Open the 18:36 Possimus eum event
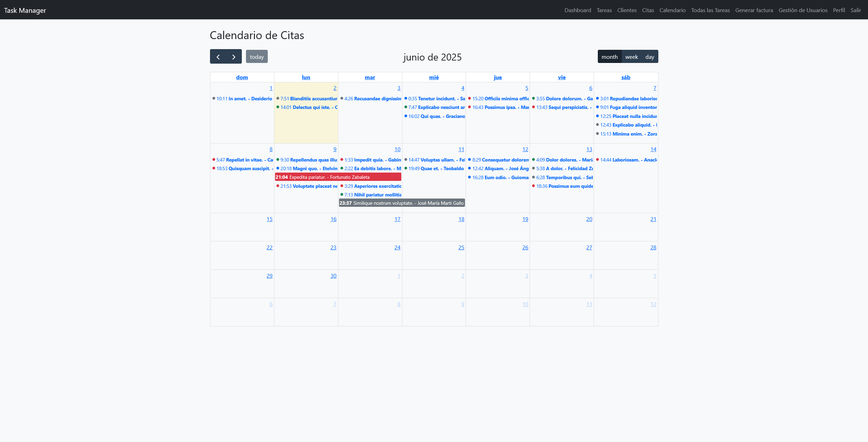Screen dimensions: 868x442 point(562,186)
